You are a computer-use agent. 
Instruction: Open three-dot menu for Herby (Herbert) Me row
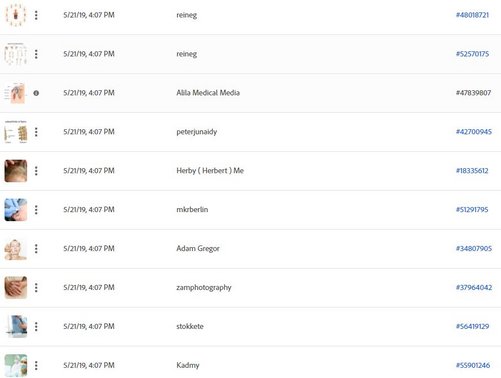36,171
